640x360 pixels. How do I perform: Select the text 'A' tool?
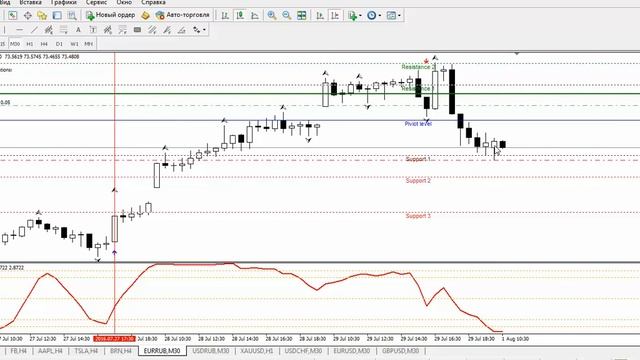point(78,30)
